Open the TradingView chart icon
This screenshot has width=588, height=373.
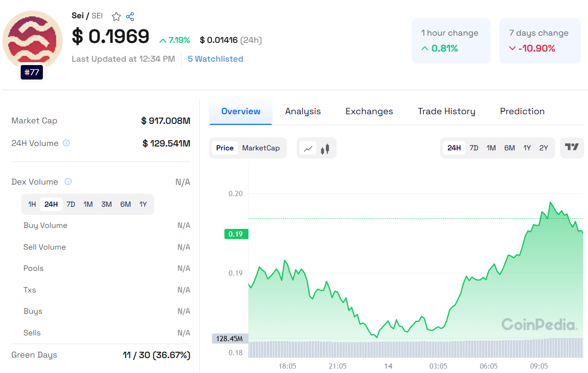[x=572, y=147]
